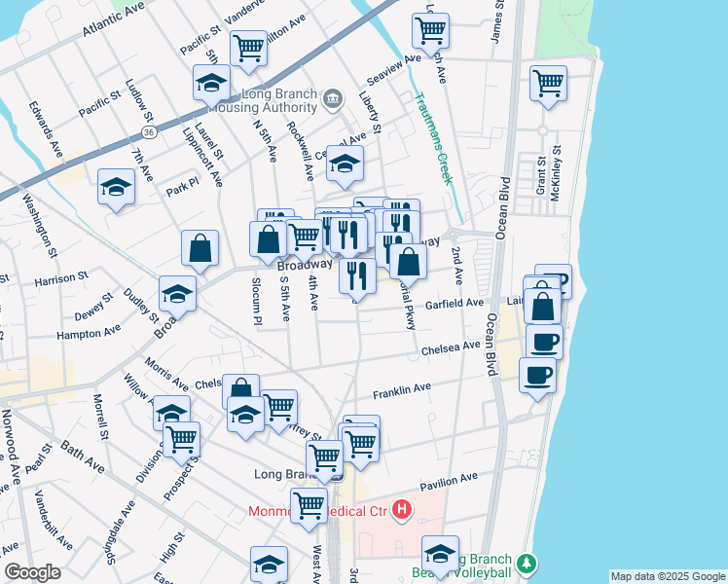Open the restaurant marker right of the 4th Ave cart

pyautogui.click(x=348, y=237)
